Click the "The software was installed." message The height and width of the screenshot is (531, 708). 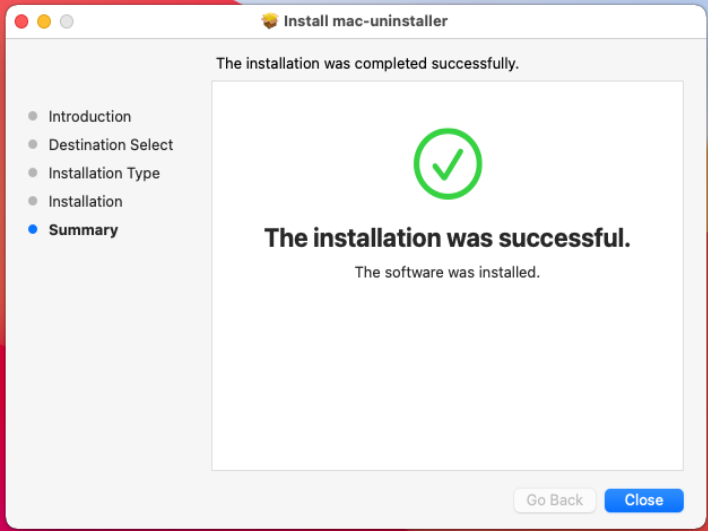point(448,272)
